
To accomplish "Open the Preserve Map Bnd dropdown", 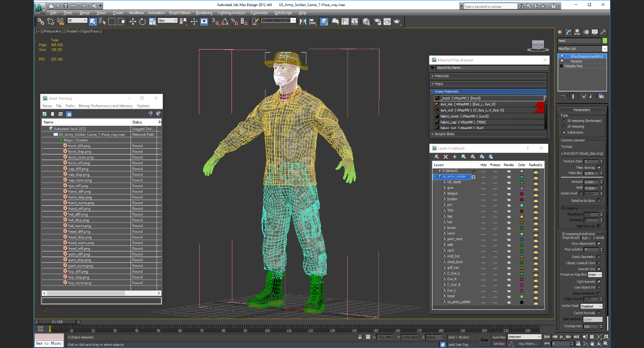I will (x=595, y=274).
